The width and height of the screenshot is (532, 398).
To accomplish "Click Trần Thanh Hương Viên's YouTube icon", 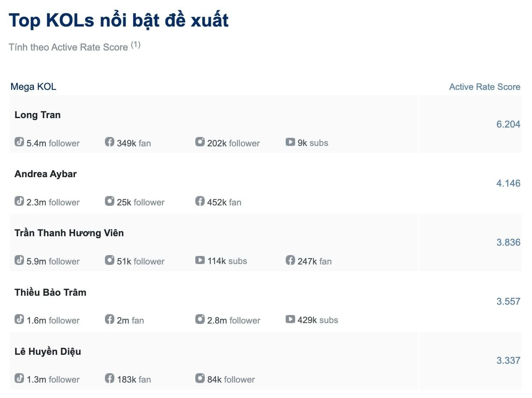I will click(200, 260).
